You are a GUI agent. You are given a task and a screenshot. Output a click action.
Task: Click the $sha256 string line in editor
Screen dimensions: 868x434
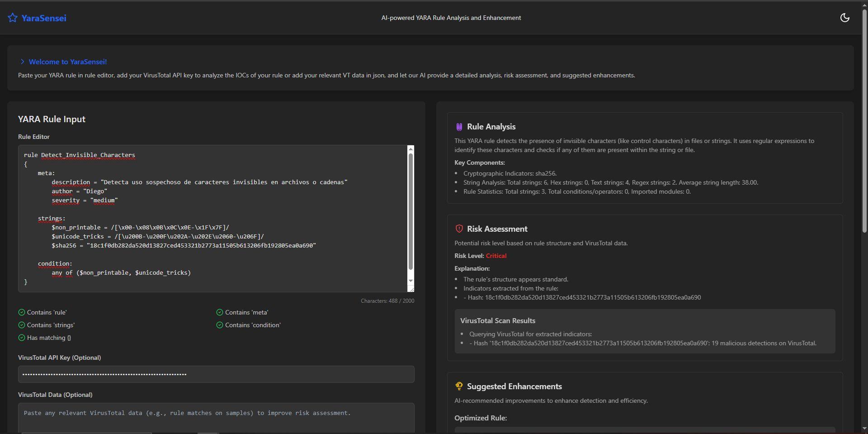[x=184, y=245]
